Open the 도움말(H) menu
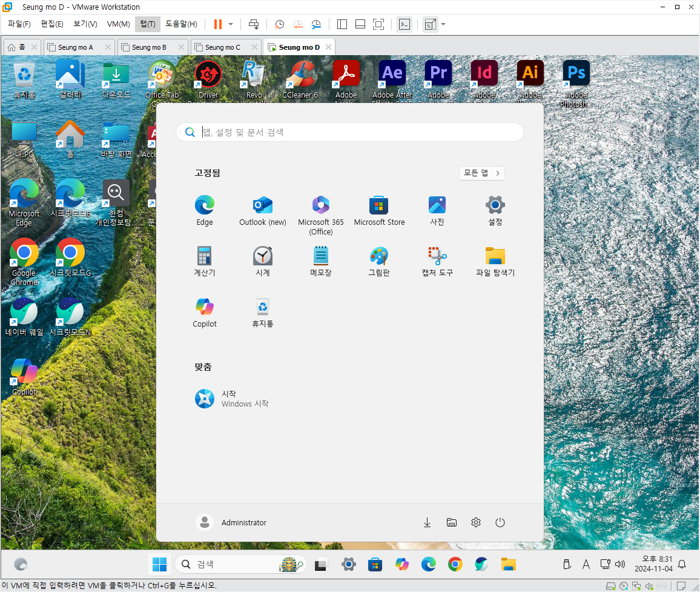The width and height of the screenshot is (700, 592). (x=181, y=24)
